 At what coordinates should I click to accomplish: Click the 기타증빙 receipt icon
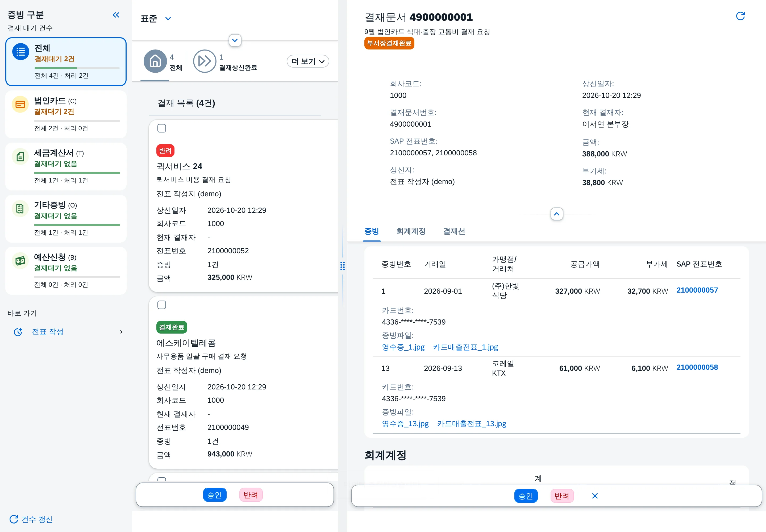point(20,209)
